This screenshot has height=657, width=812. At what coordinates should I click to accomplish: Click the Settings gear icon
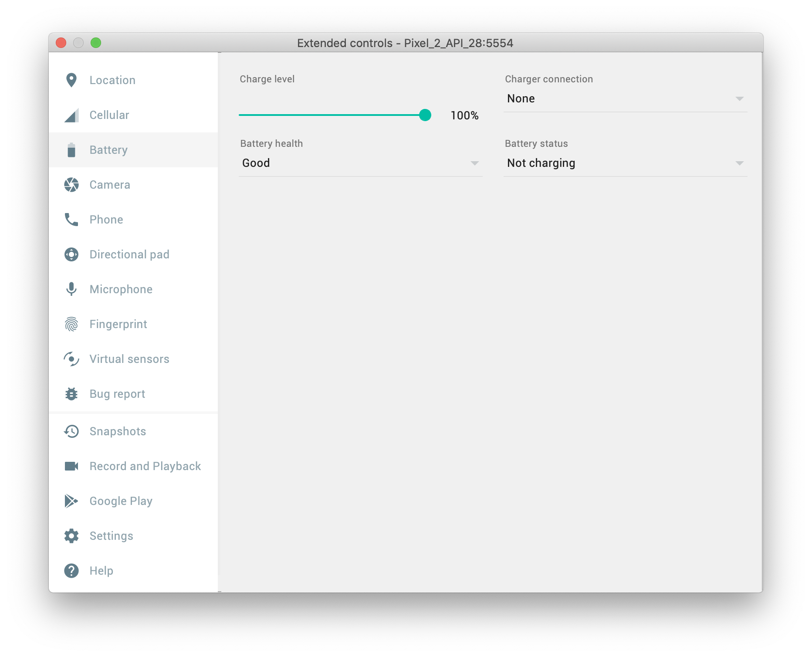(71, 536)
